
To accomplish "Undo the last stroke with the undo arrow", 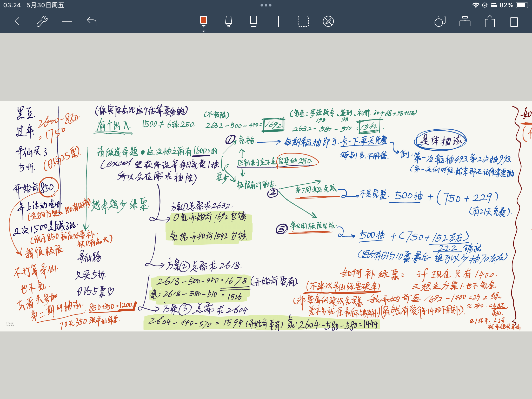I will pyautogui.click(x=92, y=21).
